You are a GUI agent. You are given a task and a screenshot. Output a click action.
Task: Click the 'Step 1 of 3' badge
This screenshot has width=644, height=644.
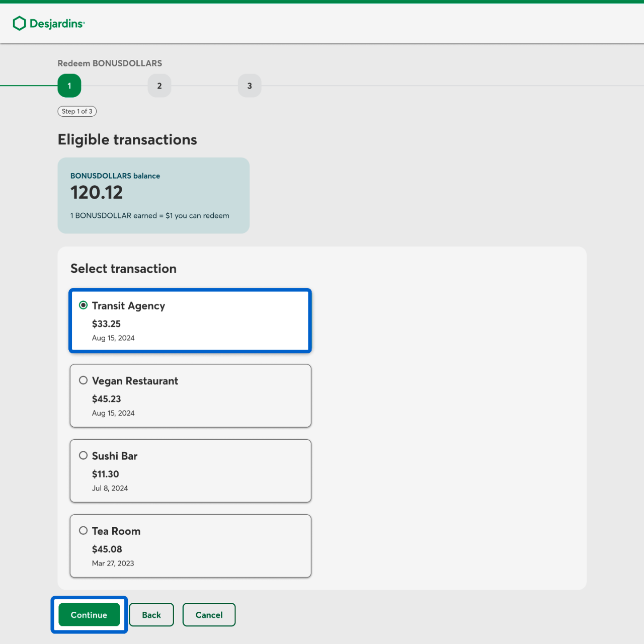[77, 111]
